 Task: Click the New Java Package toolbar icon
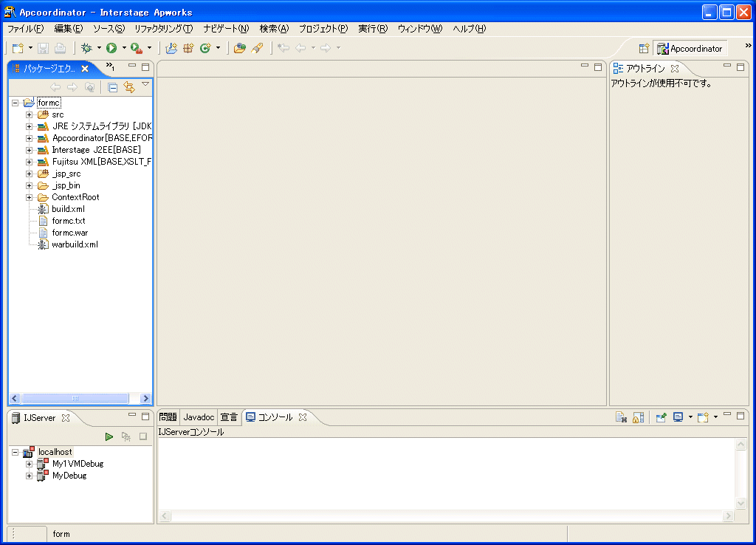coord(188,48)
